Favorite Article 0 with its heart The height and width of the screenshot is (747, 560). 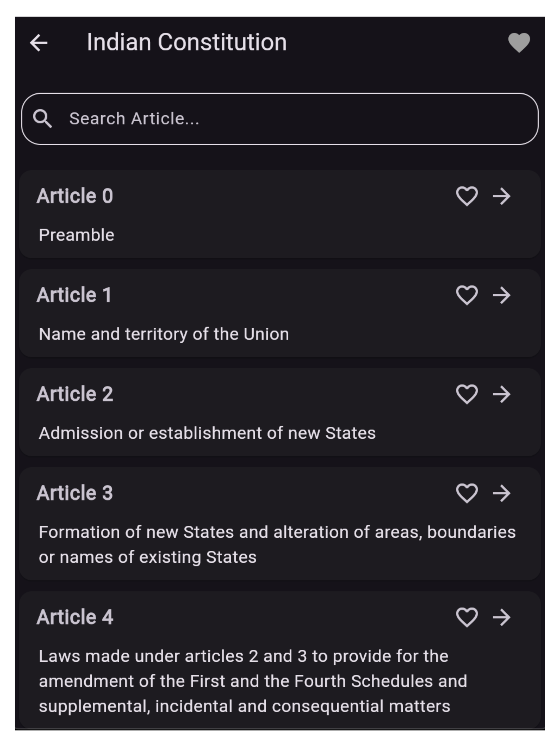(467, 196)
